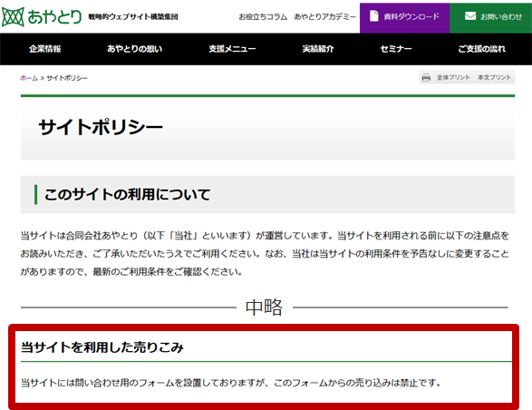Click the envelope icon in お問い合わせ
Viewport: 532px width, 410px height.
point(470,16)
